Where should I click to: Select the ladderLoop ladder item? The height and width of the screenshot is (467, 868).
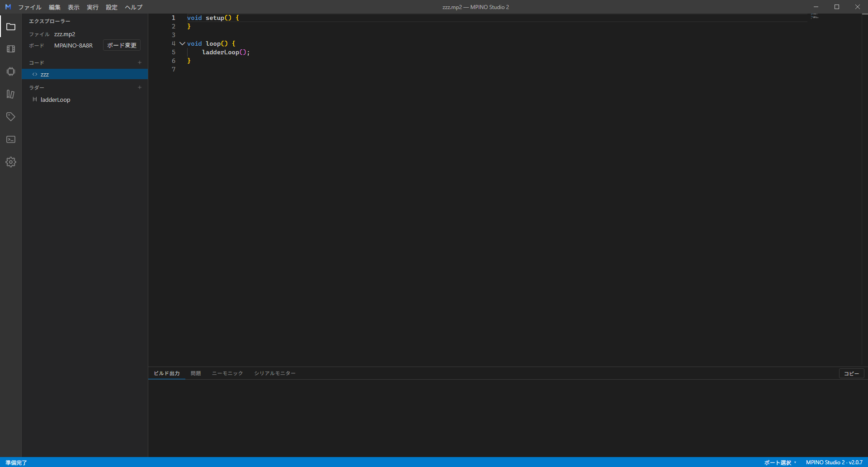(85, 100)
